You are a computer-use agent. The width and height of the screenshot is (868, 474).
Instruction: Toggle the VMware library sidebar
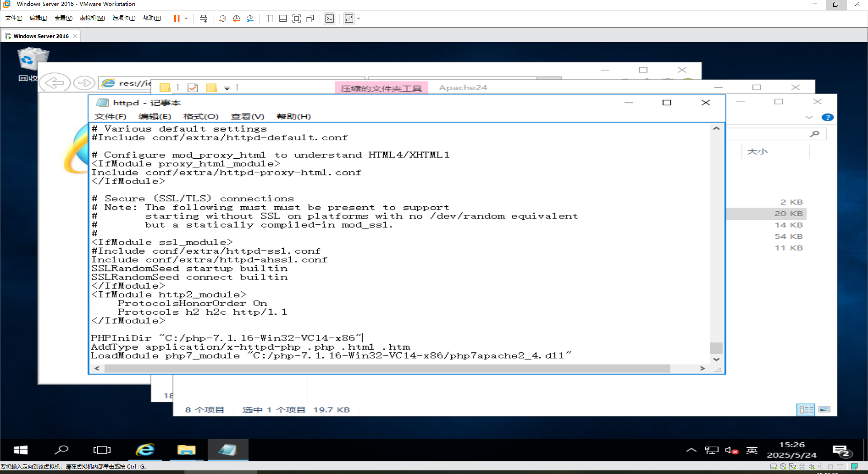coord(269,19)
